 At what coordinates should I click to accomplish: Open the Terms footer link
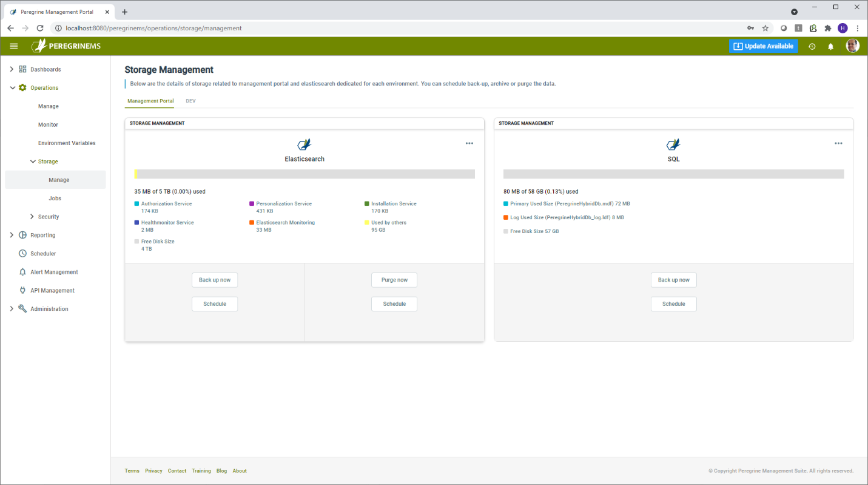point(132,471)
